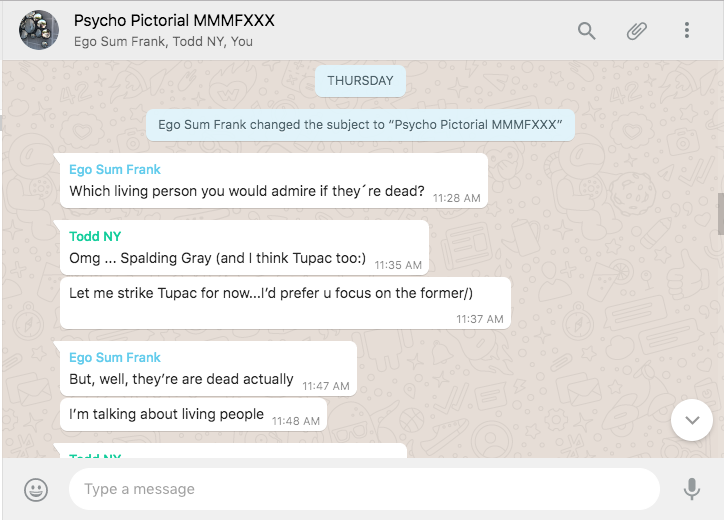Open the group profile picture

[x=38, y=31]
